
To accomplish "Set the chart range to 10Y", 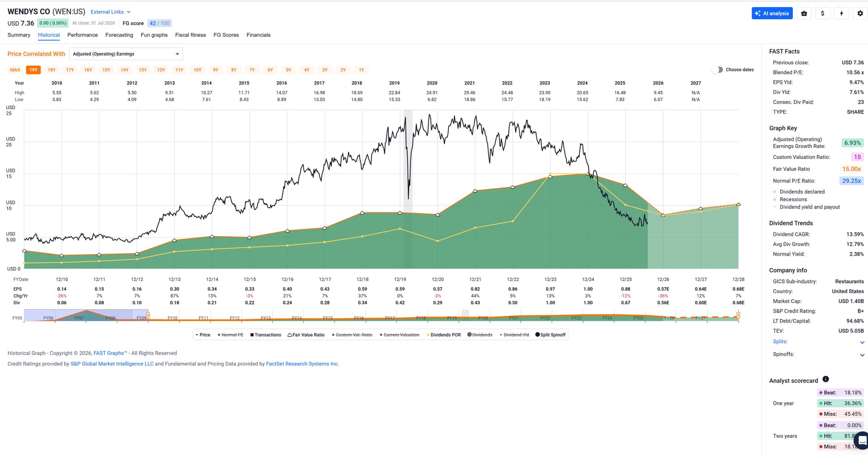I will pos(198,70).
